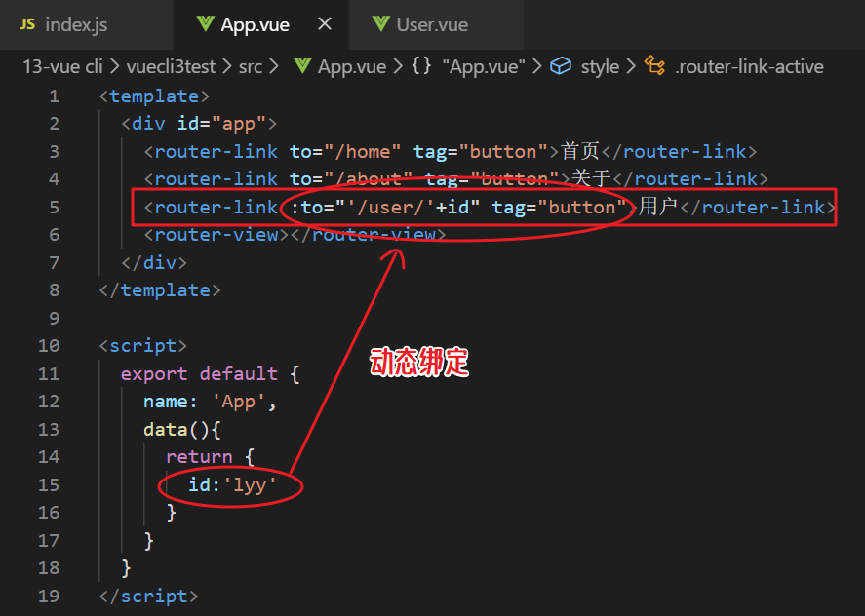Click the ':to' binding on line 5
Image resolution: width=865 pixels, height=616 pixels.
[x=307, y=208]
